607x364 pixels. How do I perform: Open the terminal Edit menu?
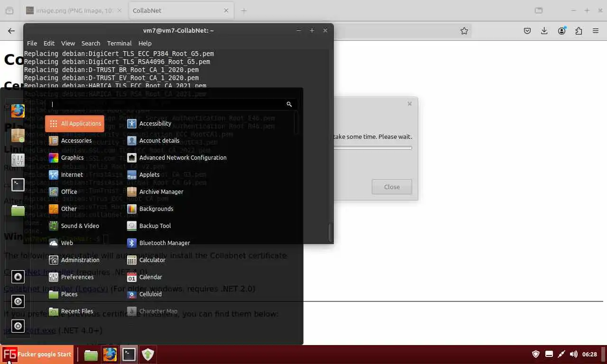49,43
